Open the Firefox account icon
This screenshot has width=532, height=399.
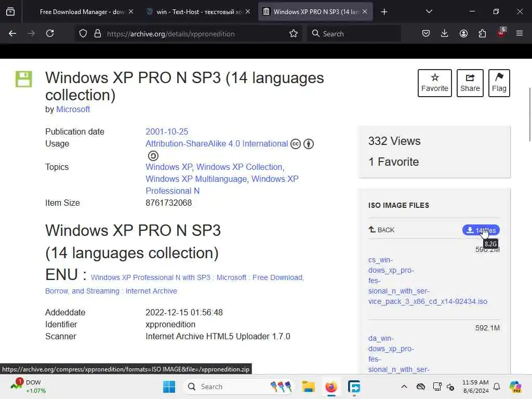(x=463, y=34)
